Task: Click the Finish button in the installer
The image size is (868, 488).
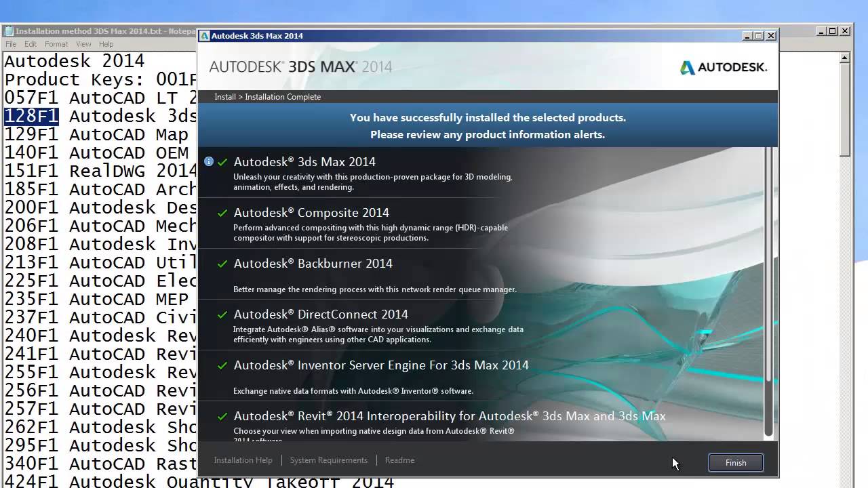Action: point(736,463)
